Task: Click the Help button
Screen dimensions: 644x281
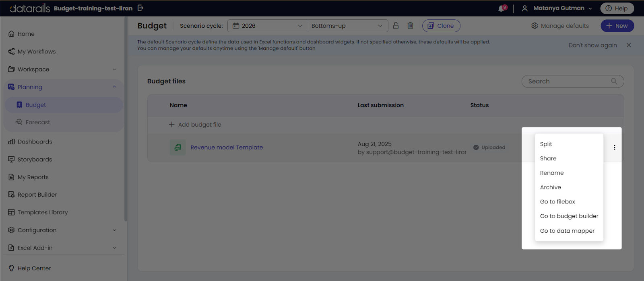Action: (617, 8)
